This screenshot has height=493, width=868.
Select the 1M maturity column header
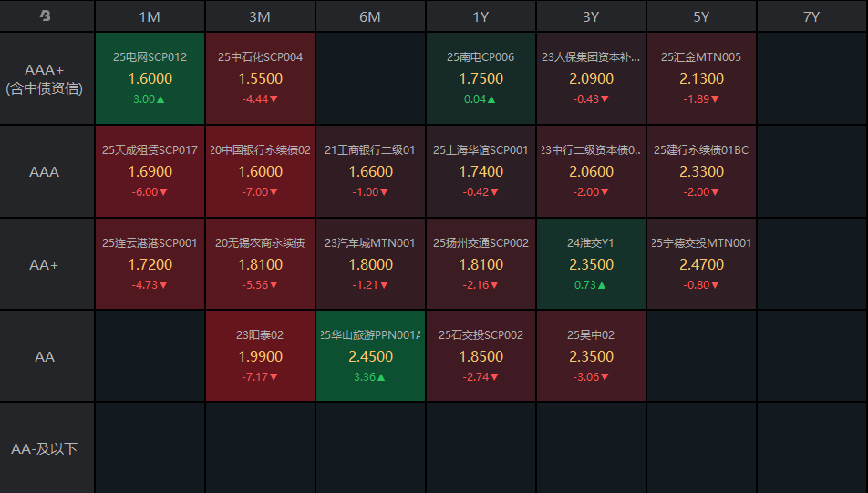150,16
